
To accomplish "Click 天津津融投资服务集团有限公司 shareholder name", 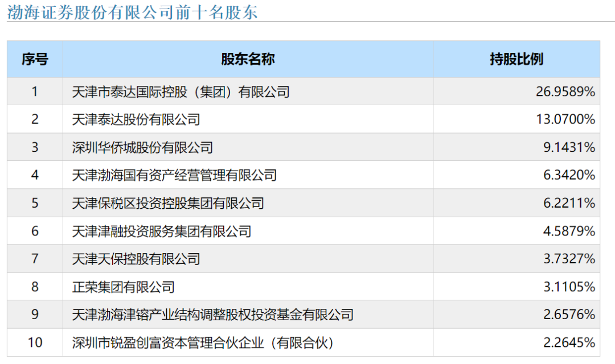I will [162, 231].
